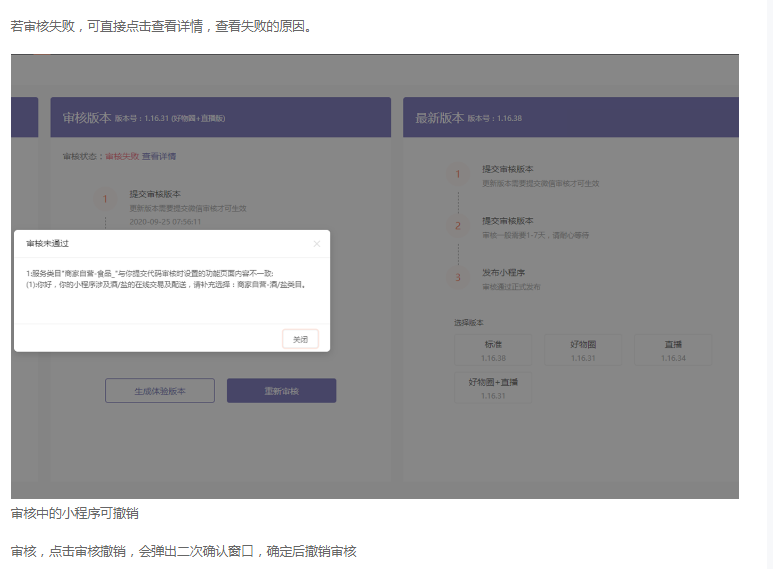Screen dimensions: 773x569
Task: Close the 审核未通过 dialog with X
Action: point(317,243)
